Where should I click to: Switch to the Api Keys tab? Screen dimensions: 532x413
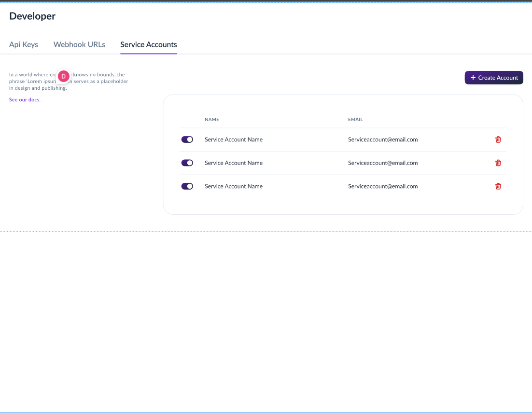click(x=24, y=44)
